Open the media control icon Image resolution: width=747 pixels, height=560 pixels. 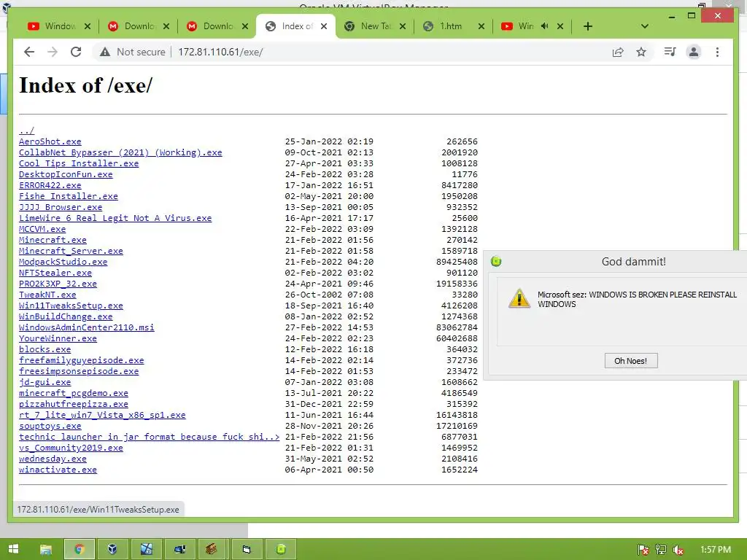click(x=670, y=52)
